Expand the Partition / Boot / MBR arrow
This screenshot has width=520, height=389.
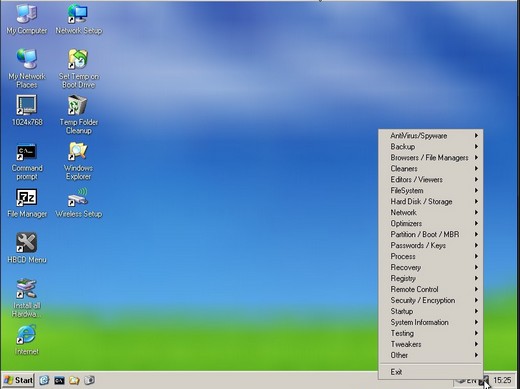476,234
